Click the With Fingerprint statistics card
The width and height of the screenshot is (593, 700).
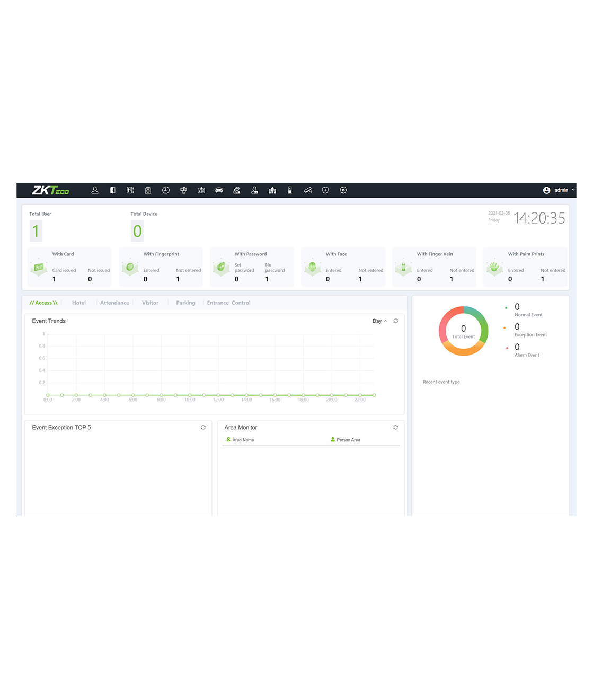click(161, 267)
